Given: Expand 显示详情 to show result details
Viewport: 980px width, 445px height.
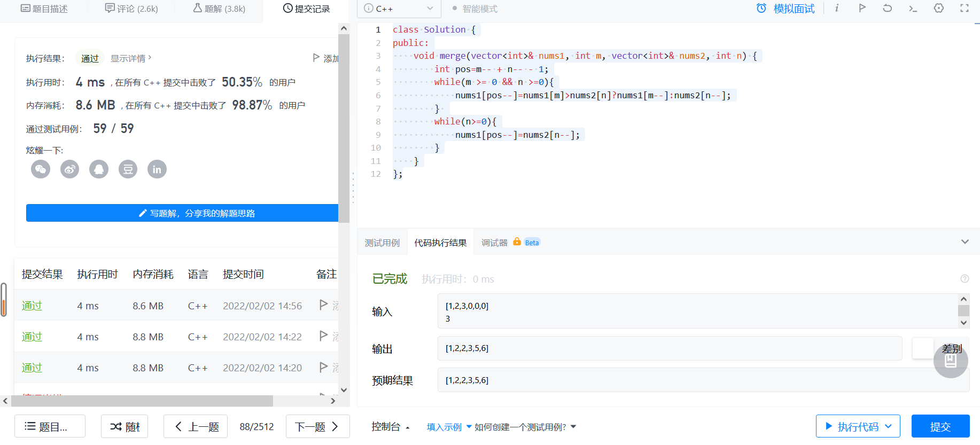Looking at the screenshot, I should tap(131, 58).
